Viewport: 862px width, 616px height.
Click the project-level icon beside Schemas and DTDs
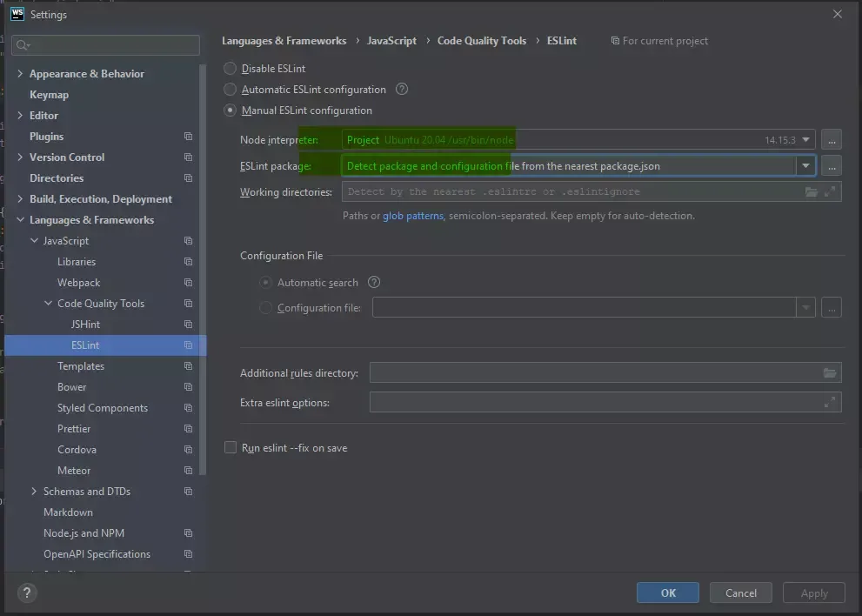[188, 492]
